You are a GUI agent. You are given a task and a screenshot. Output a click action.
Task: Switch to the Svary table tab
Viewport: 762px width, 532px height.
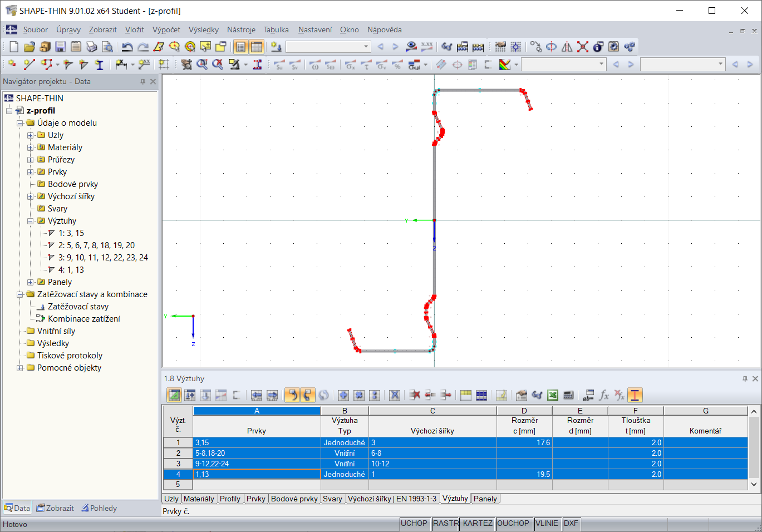point(332,499)
